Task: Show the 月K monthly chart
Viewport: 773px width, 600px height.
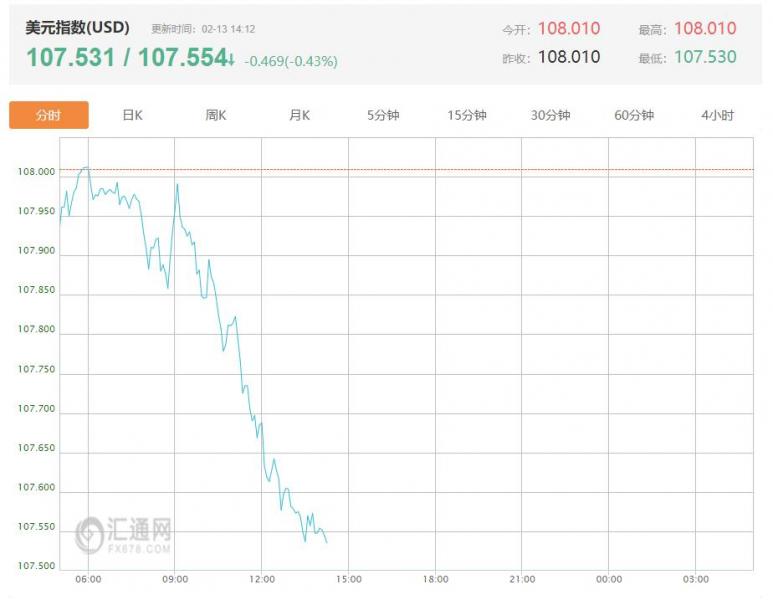Action: tap(299, 115)
